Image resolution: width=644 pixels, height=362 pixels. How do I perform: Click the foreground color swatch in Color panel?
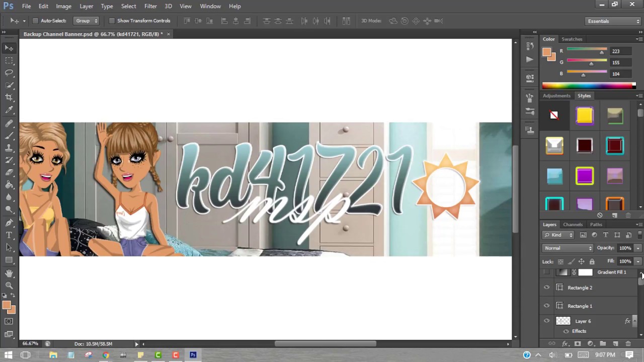coord(546,52)
